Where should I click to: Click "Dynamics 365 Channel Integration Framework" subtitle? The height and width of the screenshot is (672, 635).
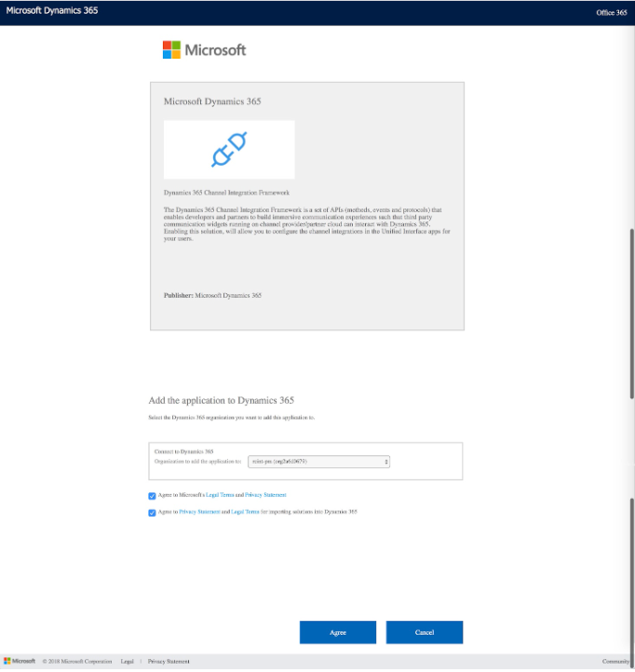[x=226, y=193]
